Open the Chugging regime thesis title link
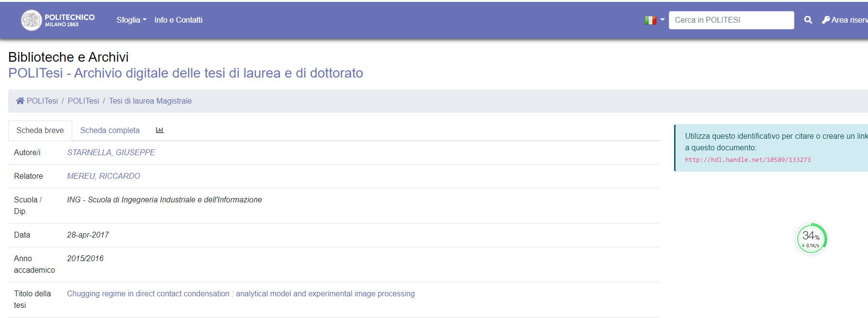Image resolution: width=868 pixels, height=318 pixels. [241, 293]
